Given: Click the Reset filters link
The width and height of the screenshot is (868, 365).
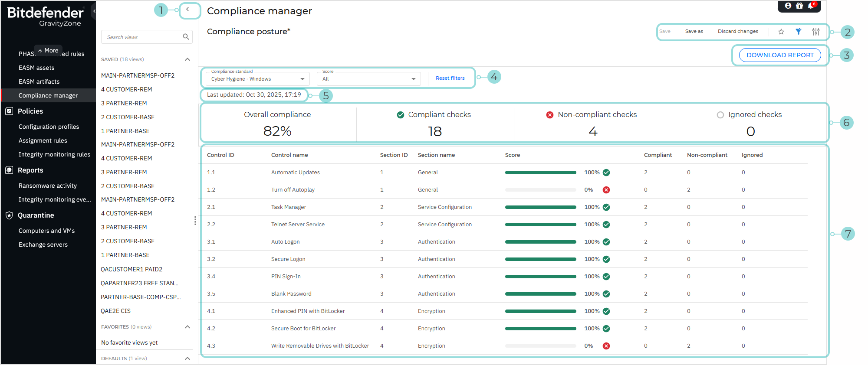Looking at the screenshot, I should pyautogui.click(x=450, y=78).
